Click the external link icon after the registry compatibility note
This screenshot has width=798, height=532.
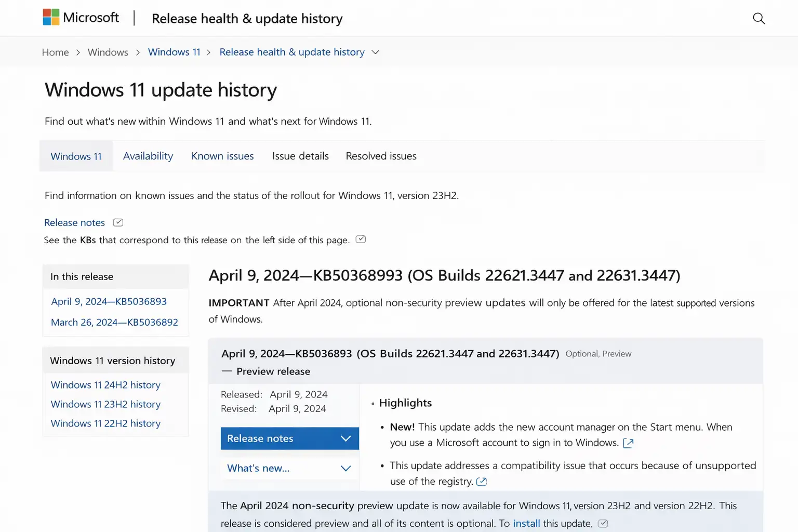click(482, 482)
